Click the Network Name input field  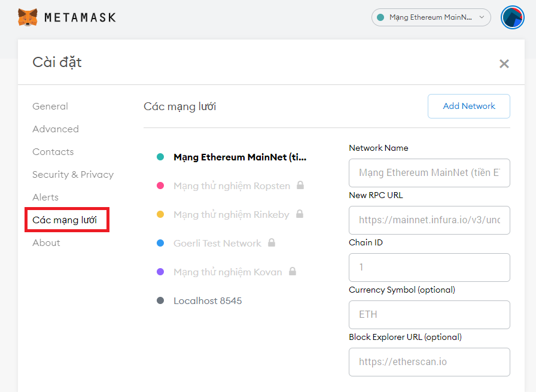430,173
